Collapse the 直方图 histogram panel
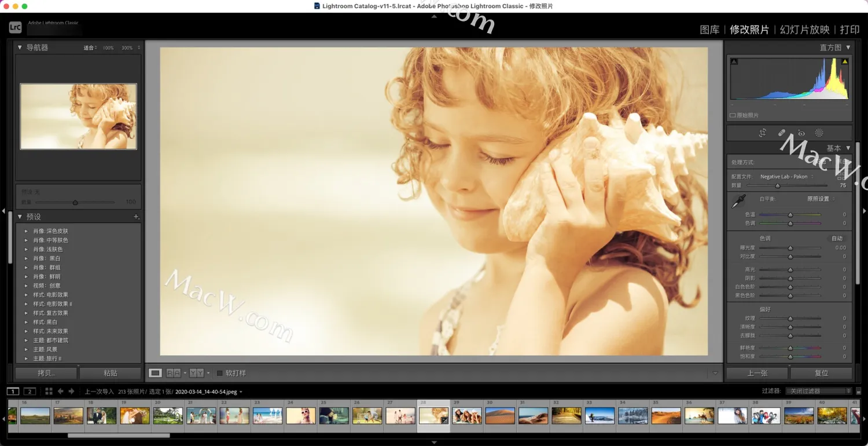 [848, 47]
